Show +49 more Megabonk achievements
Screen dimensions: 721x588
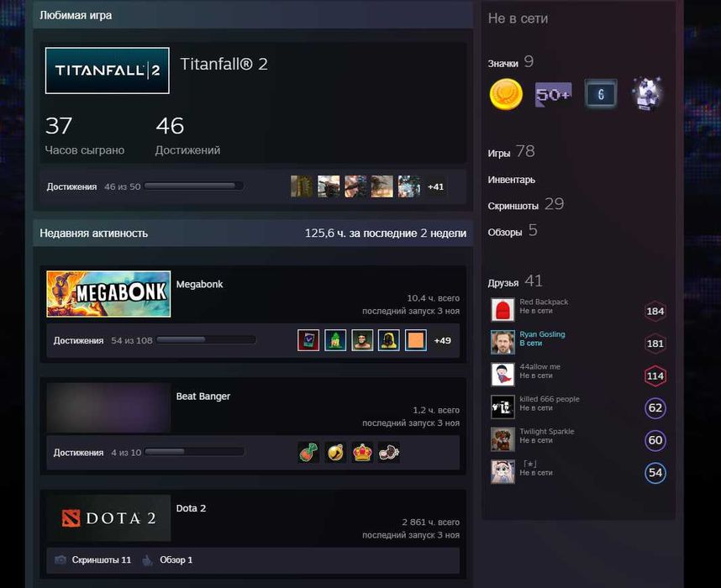click(442, 341)
